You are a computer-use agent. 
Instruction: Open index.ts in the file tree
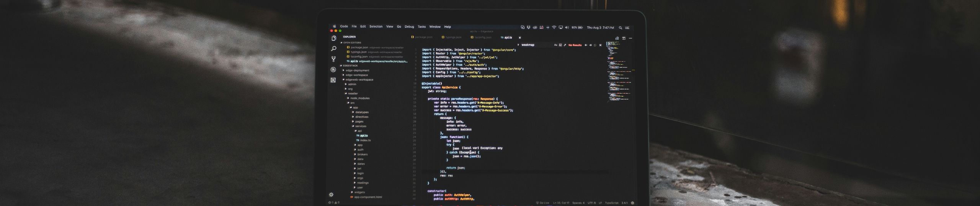363,140
